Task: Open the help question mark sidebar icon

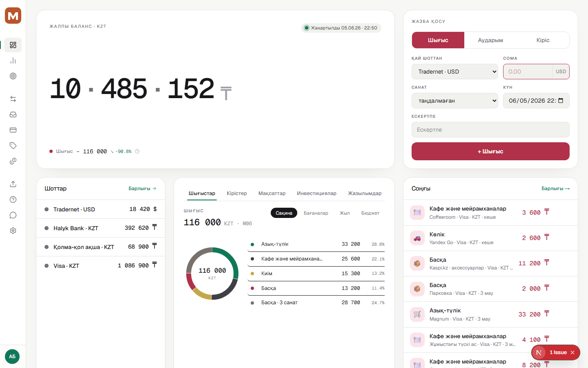Action: [13, 200]
